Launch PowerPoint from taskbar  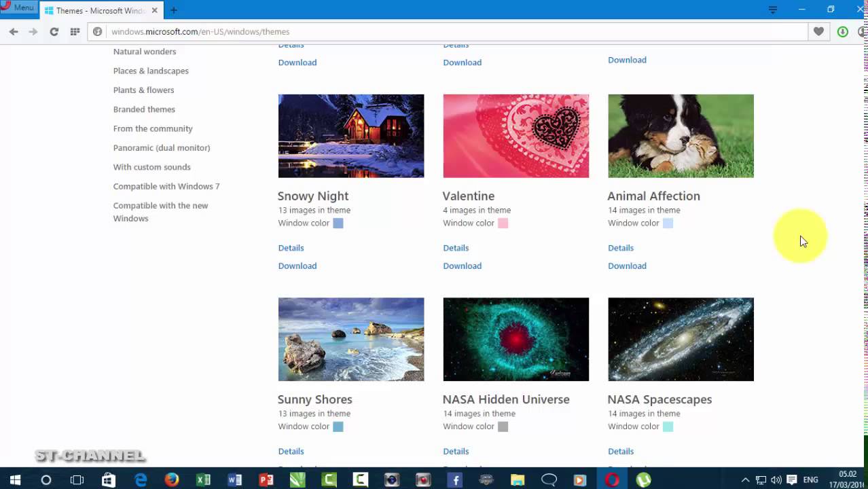[266, 480]
